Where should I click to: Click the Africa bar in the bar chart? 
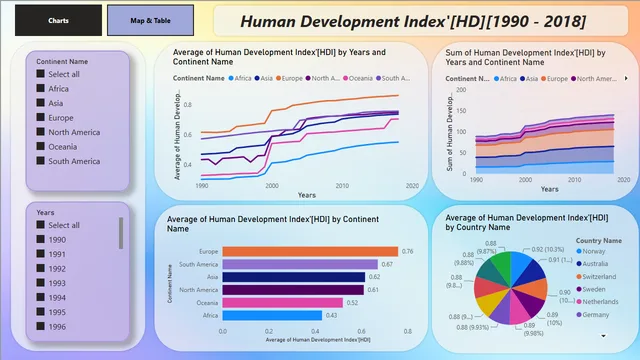point(272,316)
